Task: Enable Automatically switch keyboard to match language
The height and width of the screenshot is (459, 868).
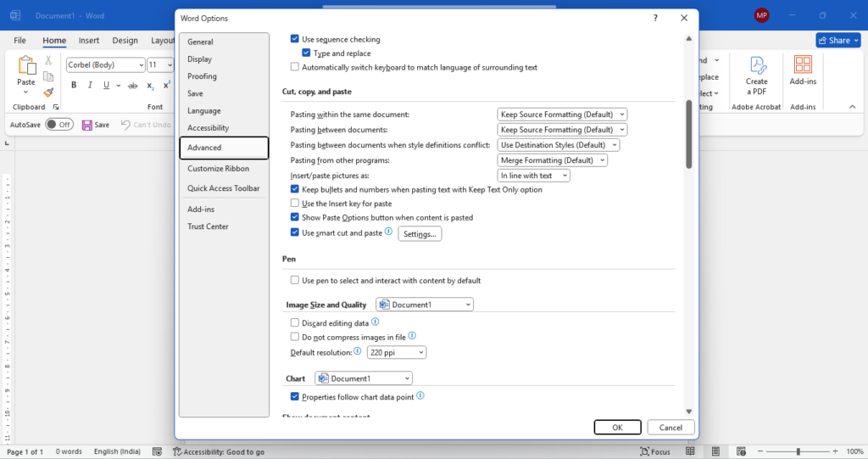Action: pos(294,67)
